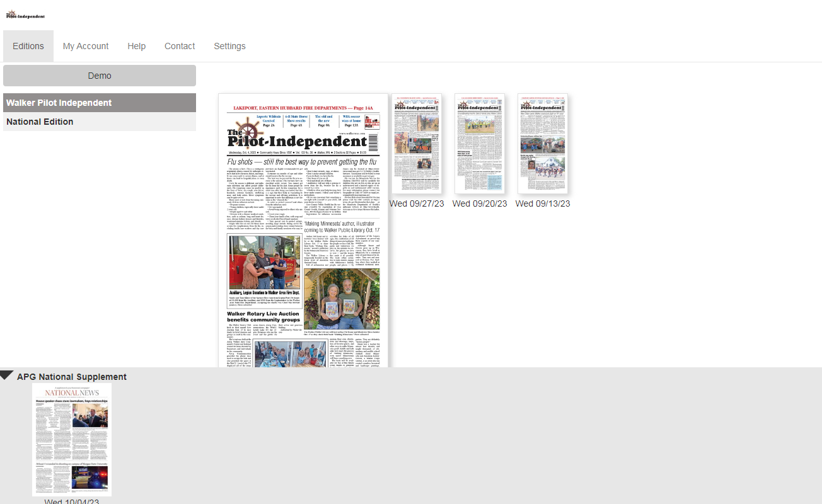Click the Pilot-Independent logo at top
The image size is (822, 504).
click(x=25, y=15)
